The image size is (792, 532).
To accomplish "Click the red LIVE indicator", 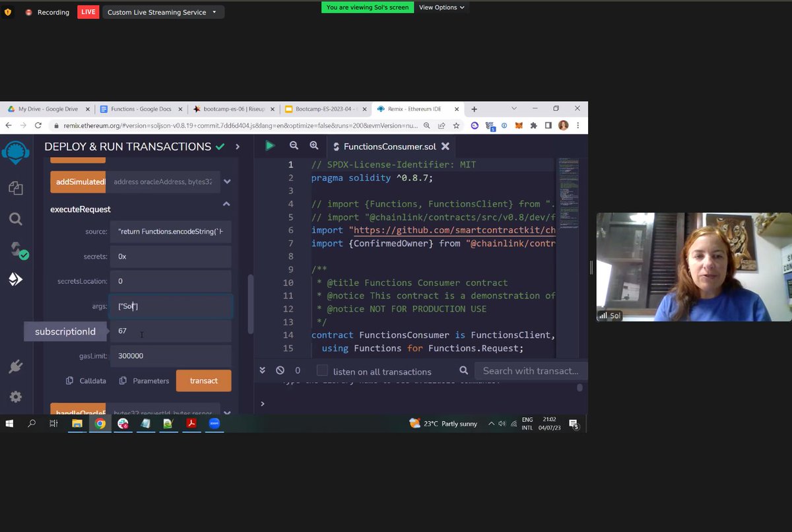I will point(88,12).
